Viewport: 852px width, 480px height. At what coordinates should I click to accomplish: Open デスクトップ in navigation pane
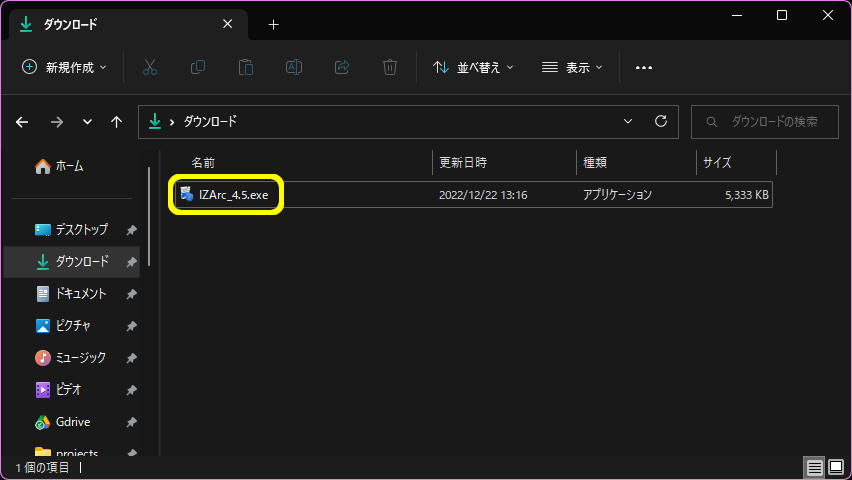click(71, 229)
